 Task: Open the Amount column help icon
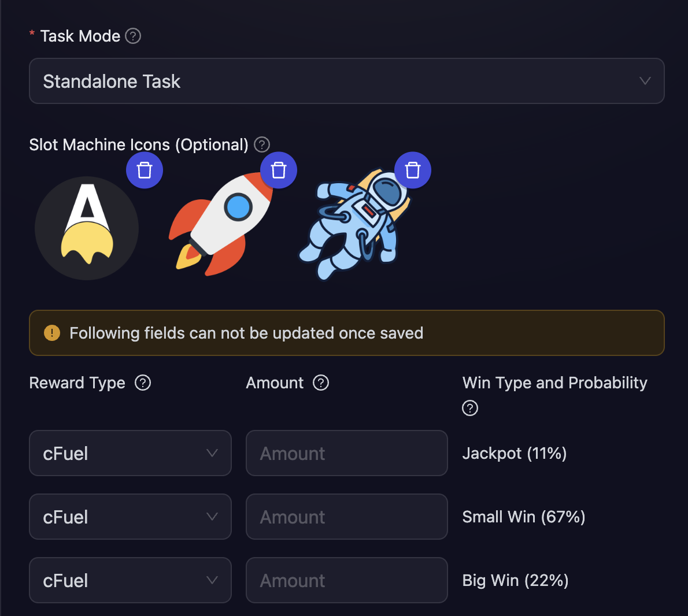pos(321,383)
